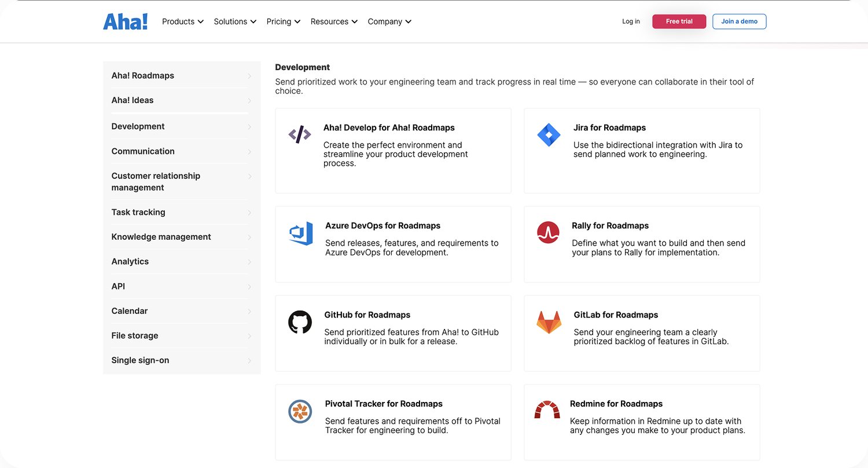Expand the Resources dropdown menu

point(334,21)
